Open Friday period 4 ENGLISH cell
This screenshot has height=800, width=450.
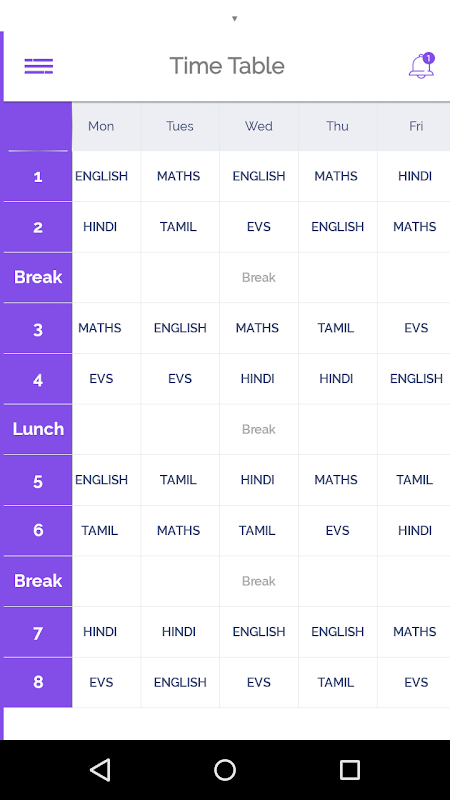coord(414,379)
